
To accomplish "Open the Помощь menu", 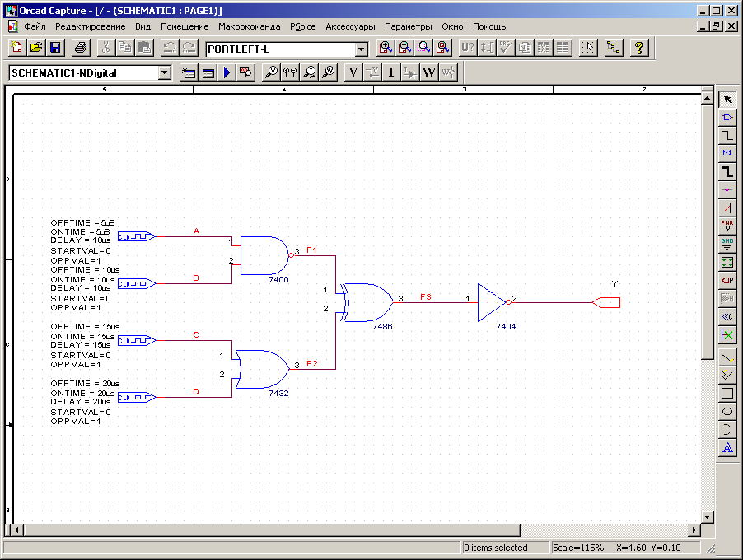I will coord(489,26).
